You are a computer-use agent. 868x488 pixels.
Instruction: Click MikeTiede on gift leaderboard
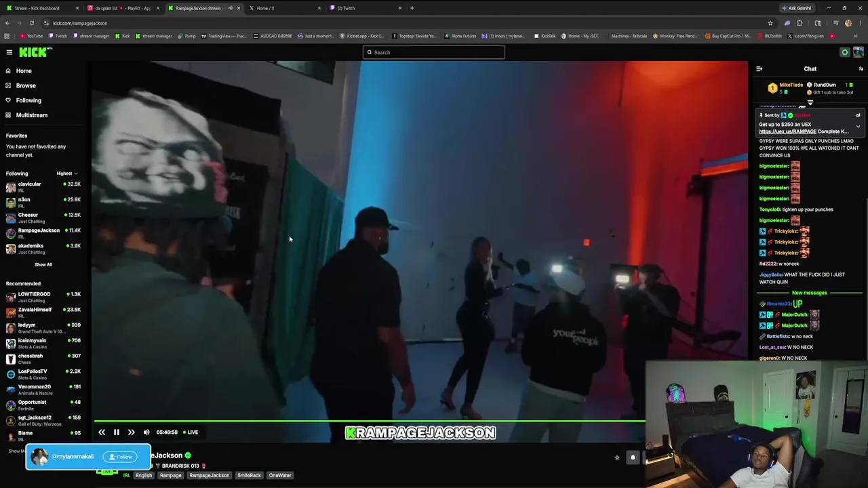tap(791, 85)
